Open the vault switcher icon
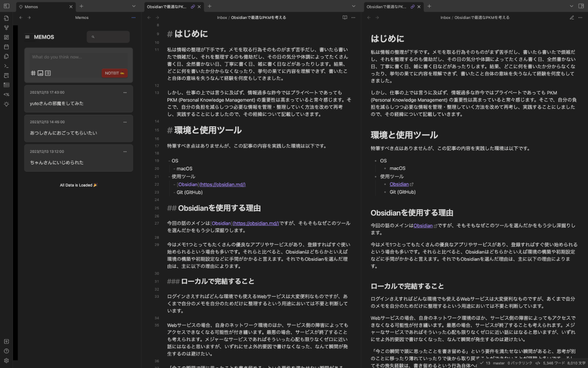This screenshot has width=588, height=368. click(x=6, y=342)
